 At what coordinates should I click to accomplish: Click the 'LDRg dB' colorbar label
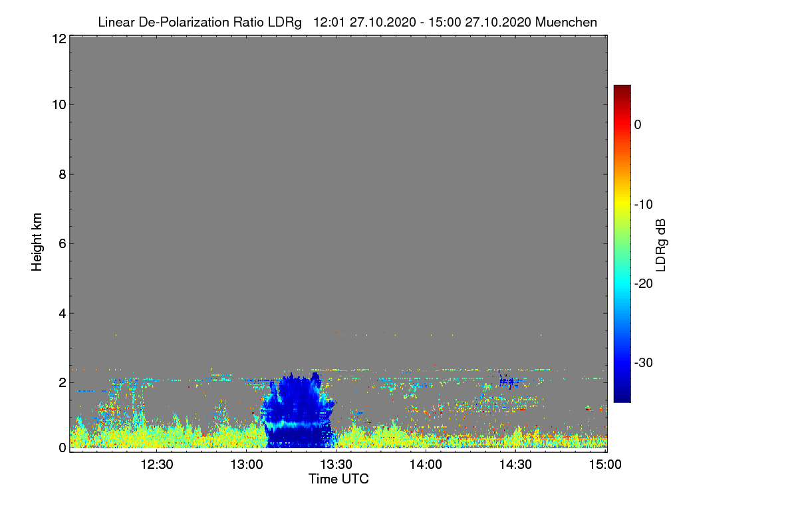click(661, 245)
